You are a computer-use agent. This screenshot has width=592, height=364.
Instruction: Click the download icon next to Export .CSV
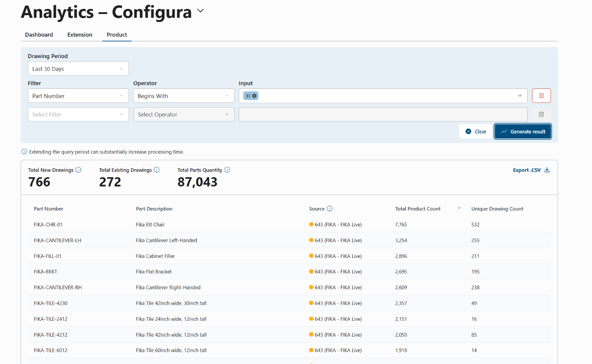(547, 170)
